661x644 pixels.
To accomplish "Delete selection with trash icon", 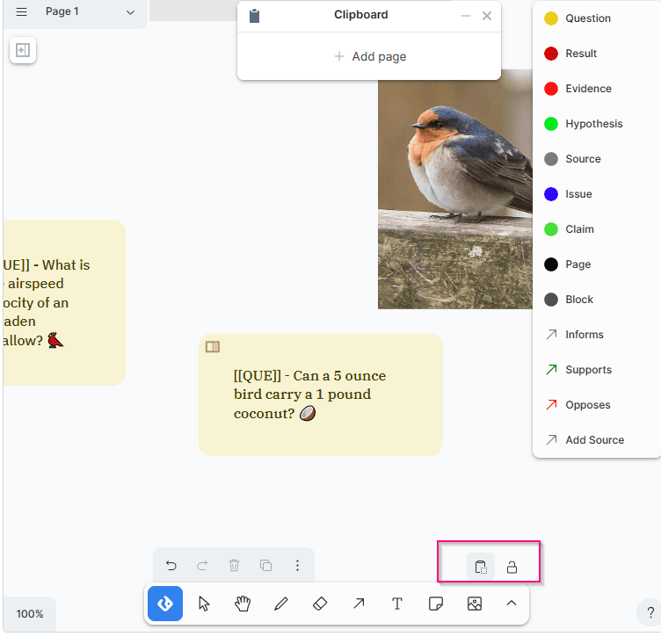I will tap(234, 565).
